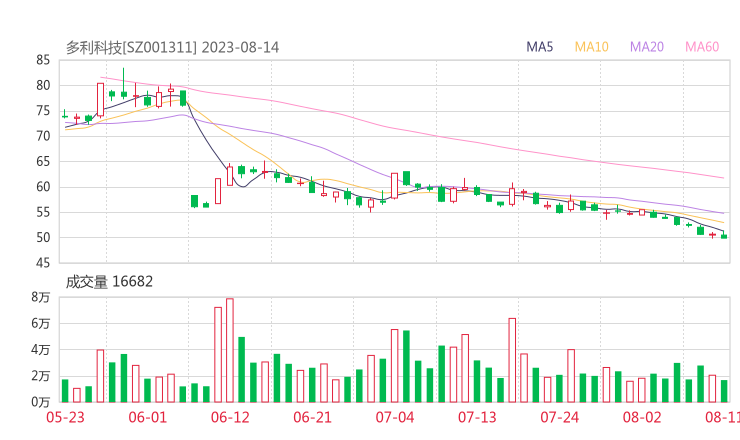Image resolution: width=740 pixels, height=440 pixels.
Task: Click the 65 price axis label
Action: point(42,161)
